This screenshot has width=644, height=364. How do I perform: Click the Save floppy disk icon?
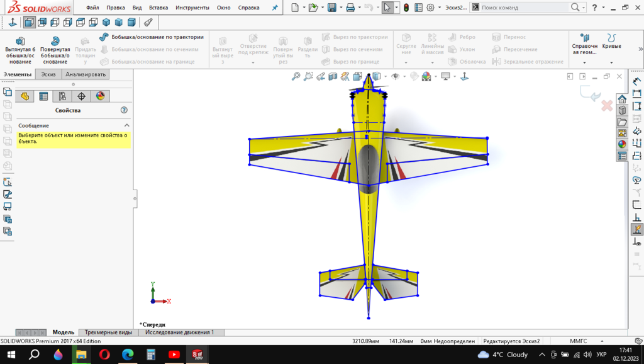[x=331, y=8]
